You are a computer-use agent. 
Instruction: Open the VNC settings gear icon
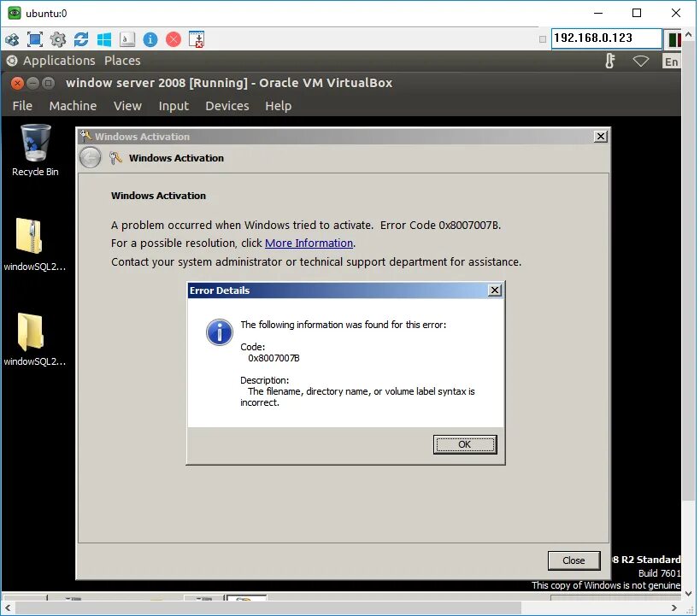click(x=57, y=39)
